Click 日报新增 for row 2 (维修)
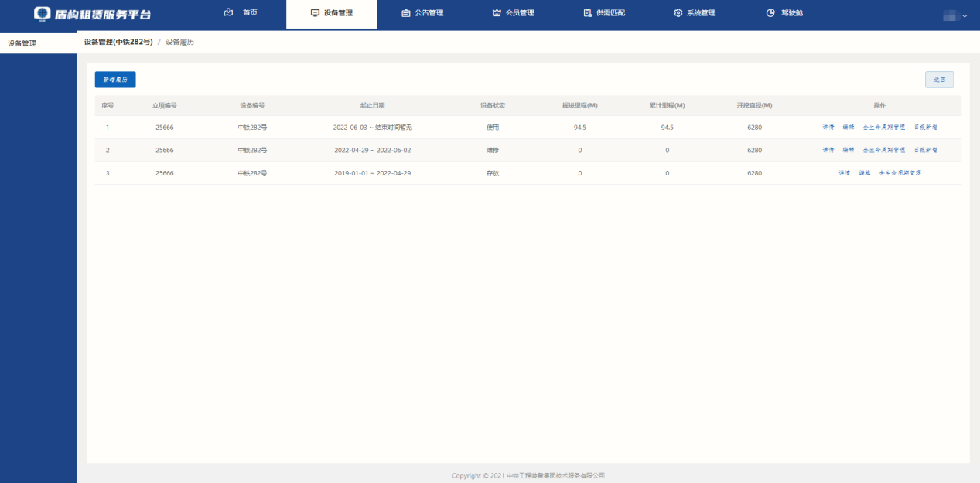 point(926,150)
